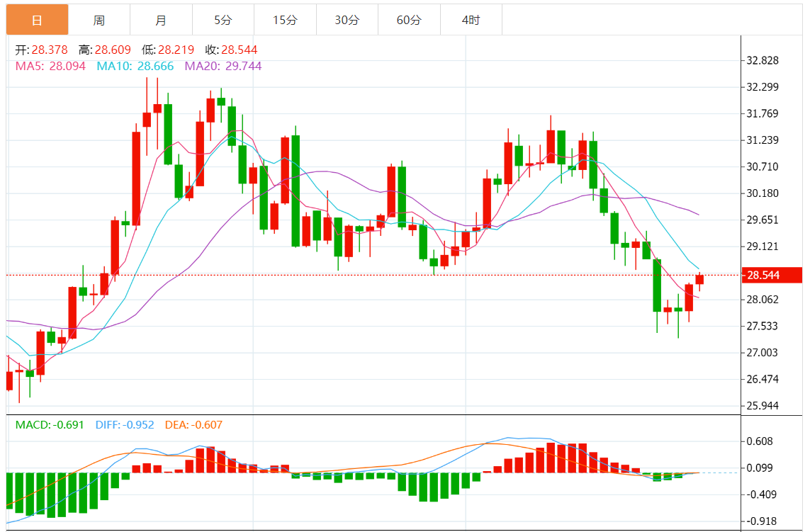Click the 27.003 price axis label

tap(763, 353)
